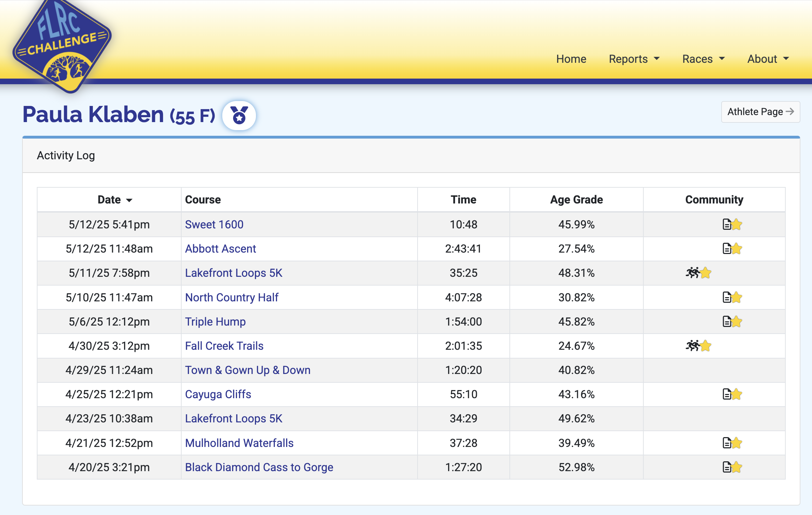
Task: Expand the Races dropdown menu
Action: 703,59
